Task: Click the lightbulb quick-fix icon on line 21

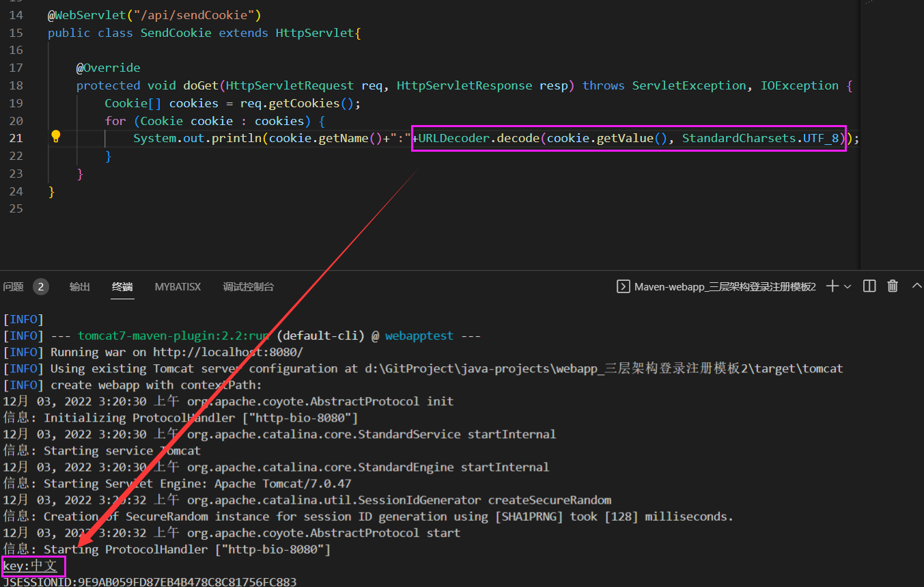Action: tap(56, 137)
